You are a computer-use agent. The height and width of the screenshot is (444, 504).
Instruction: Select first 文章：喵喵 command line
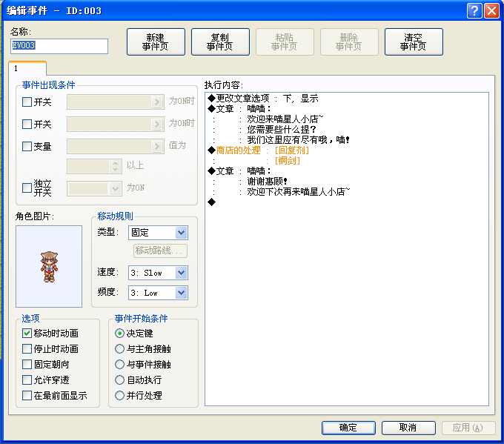(347, 109)
